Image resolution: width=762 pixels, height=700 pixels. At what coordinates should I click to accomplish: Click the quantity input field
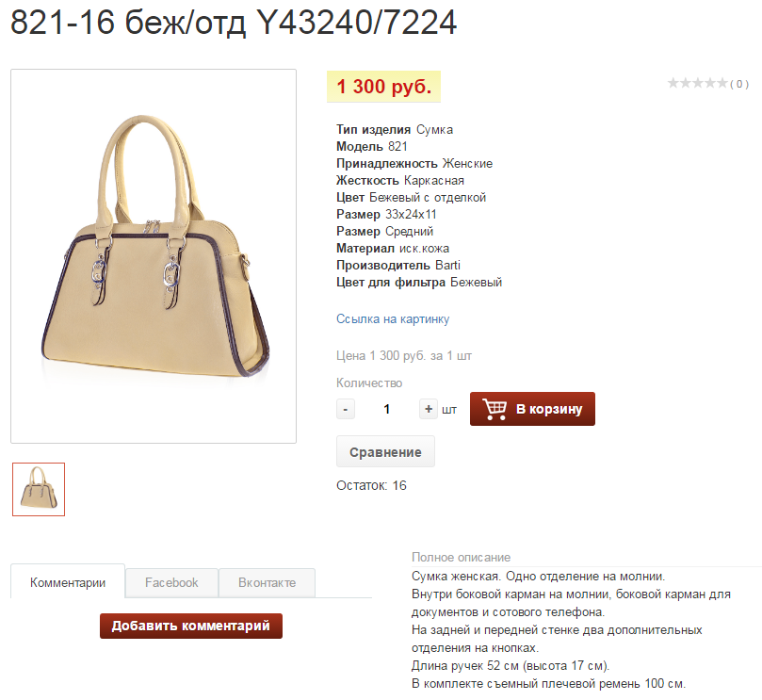pyautogui.click(x=387, y=409)
